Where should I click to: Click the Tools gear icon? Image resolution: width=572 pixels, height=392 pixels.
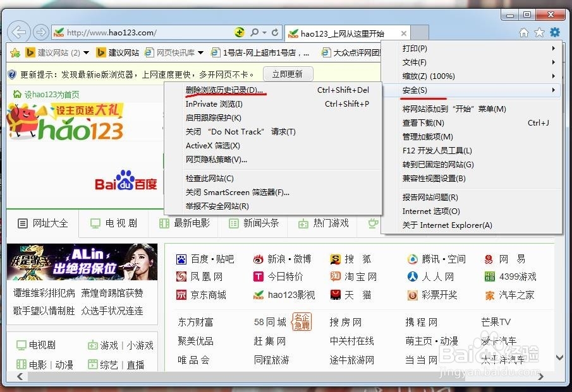click(x=555, y=32)
